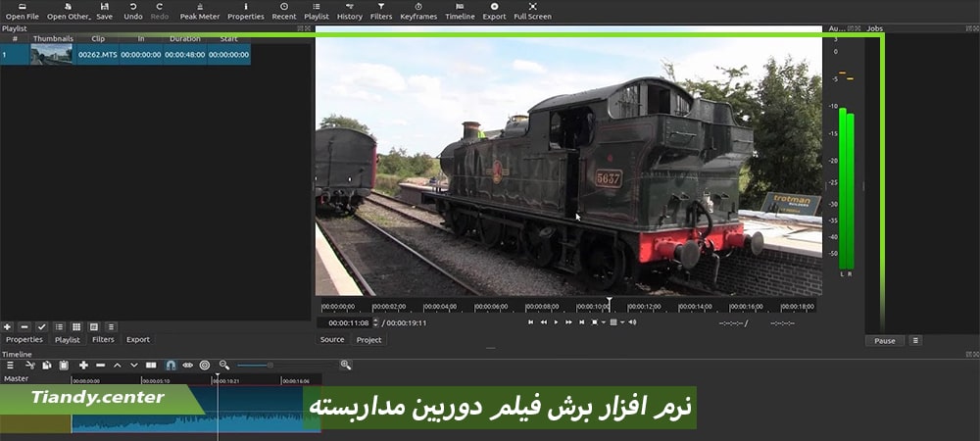Skip to the start of the video

point(530,322)
